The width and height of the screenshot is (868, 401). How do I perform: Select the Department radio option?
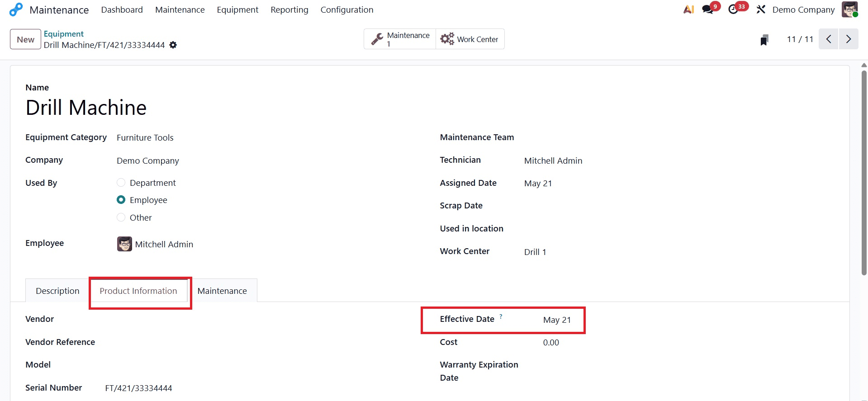(121, 183)
